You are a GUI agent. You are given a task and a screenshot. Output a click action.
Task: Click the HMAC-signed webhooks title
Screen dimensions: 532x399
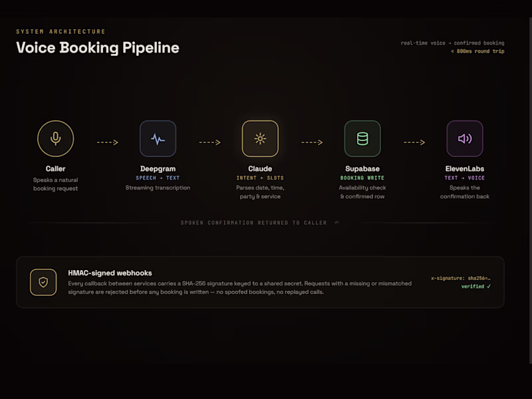pyautogui.click(x=110, y=273)
